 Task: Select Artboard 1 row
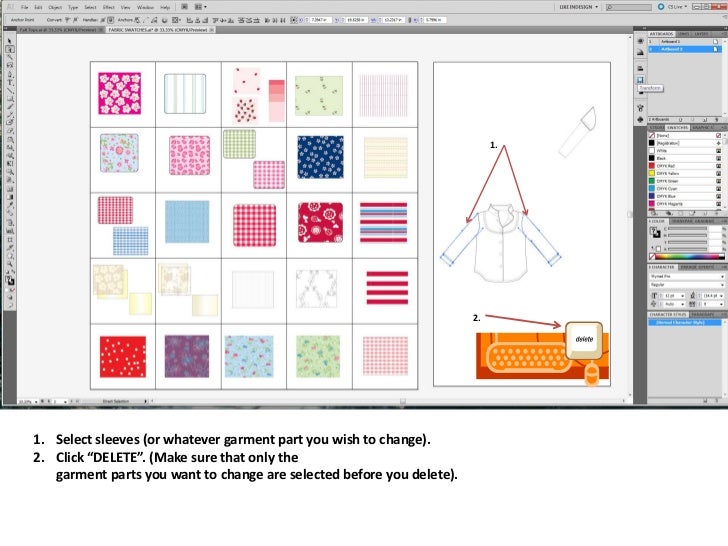685,42
